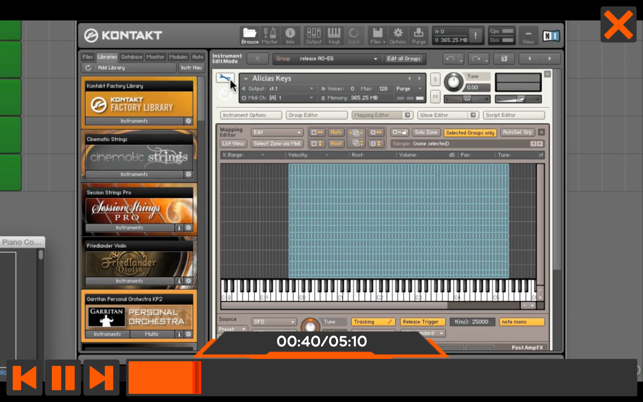Viewport: 643px width, 402px height.
Task: Toggle the Solo S button
Action: [x=435, y=79]
